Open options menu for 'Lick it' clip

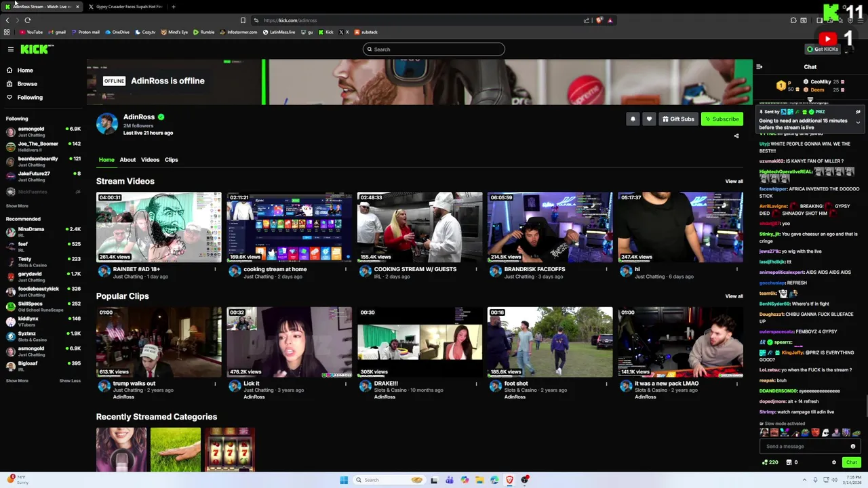(x=345, y=384)
